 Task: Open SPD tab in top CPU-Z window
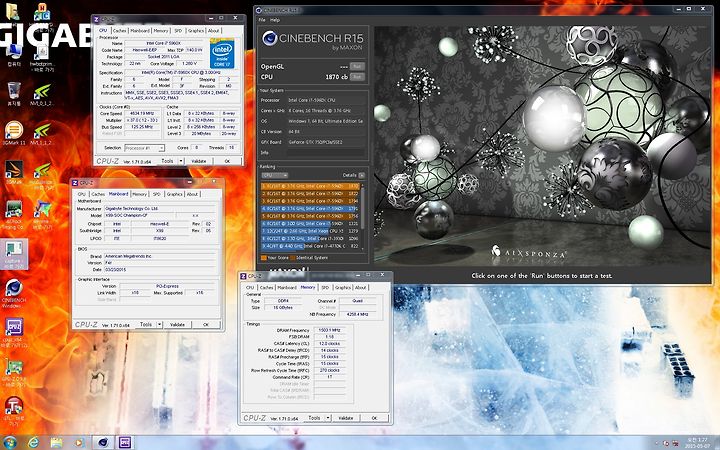[x=178, y=31]
